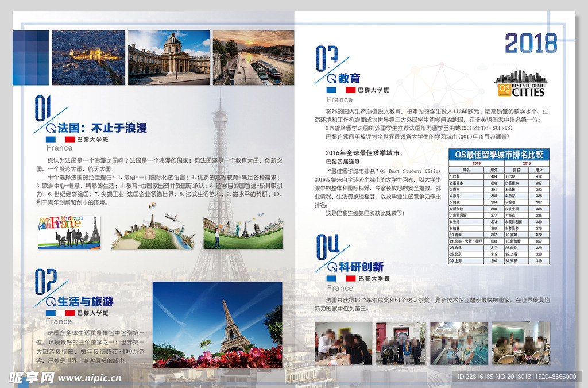The image size is (588, 388).
Task: Select the heading 科研创新
Action: click(x=361, y=267)
